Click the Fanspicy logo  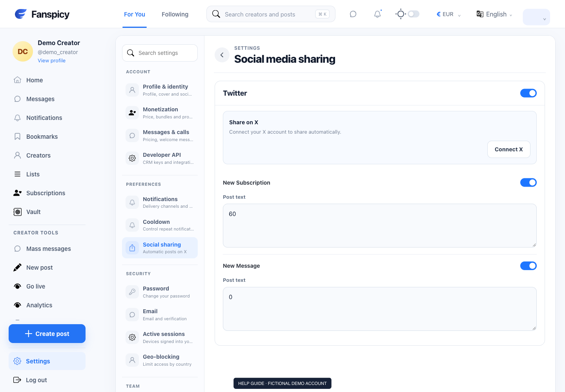tap(42, 14)
